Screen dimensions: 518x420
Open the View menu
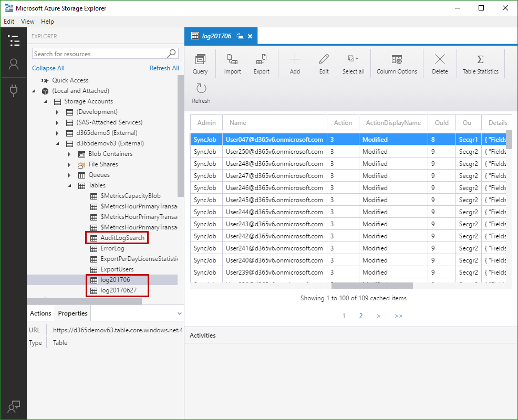[28, 22]
